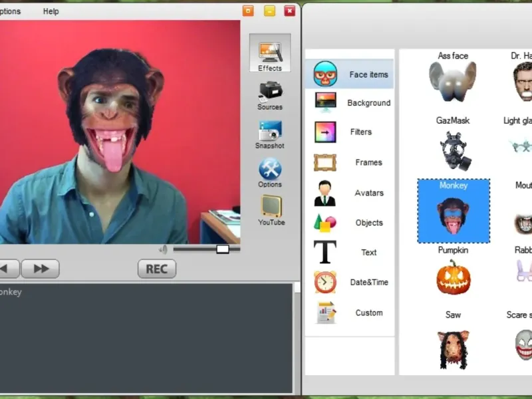Click the 'Frames' category label
The height and width of the screenshot is (399, 532).
pyautogui.click(x=369, y=162)
